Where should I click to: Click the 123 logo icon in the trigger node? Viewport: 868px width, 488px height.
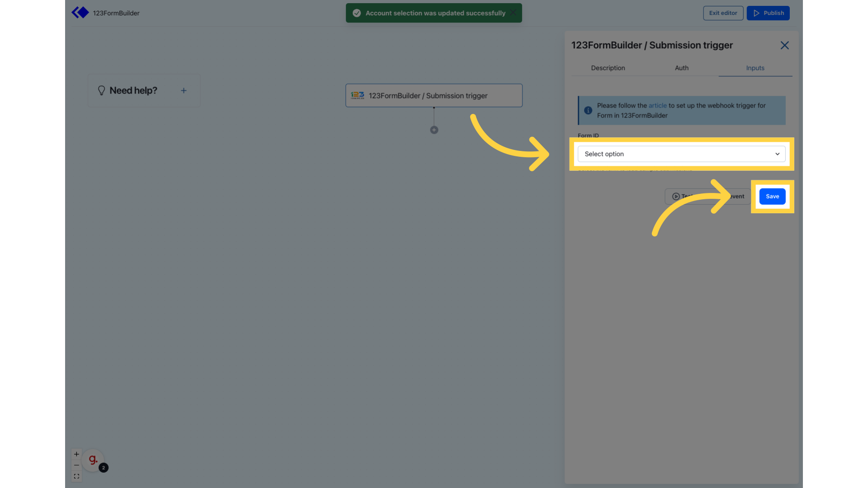point(357,95)
